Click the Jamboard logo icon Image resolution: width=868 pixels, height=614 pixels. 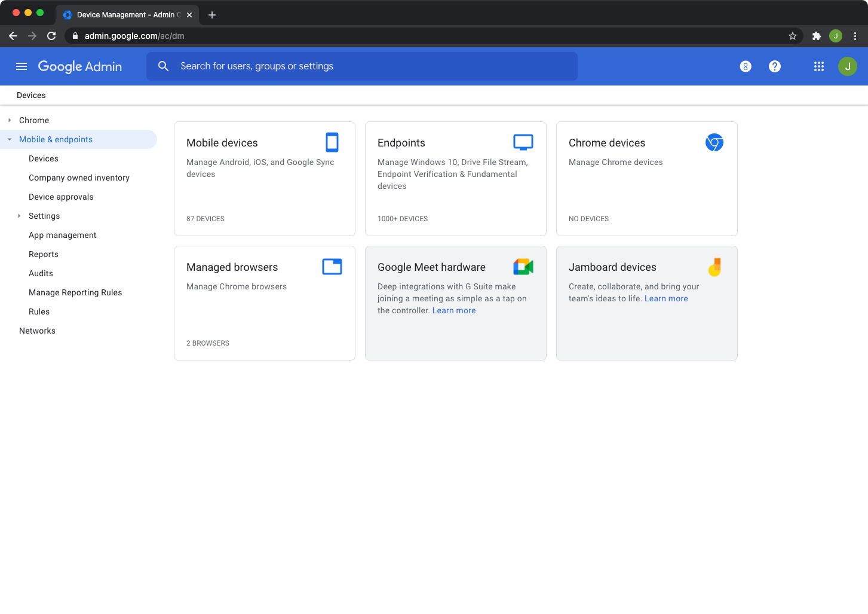click(714, 267)
